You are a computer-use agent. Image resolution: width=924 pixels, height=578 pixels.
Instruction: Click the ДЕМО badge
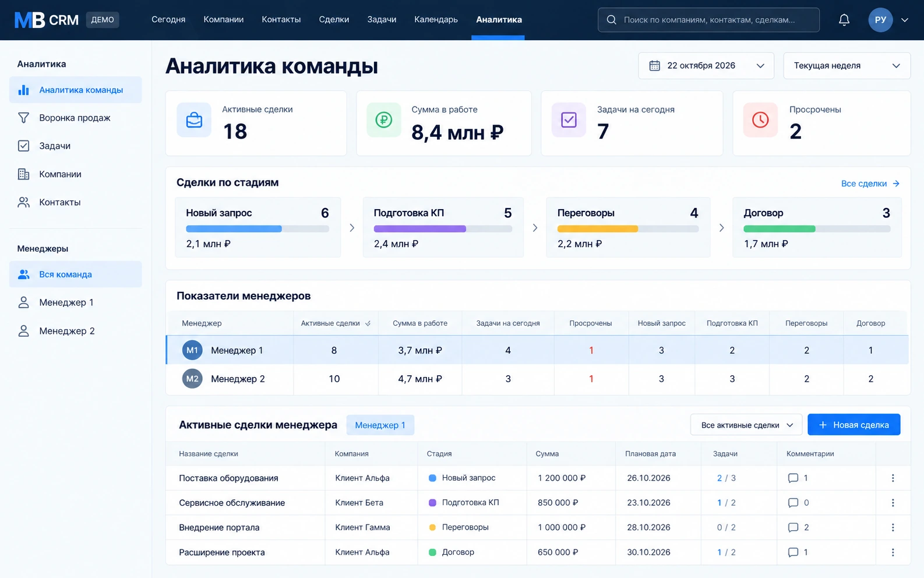point(103,20)
